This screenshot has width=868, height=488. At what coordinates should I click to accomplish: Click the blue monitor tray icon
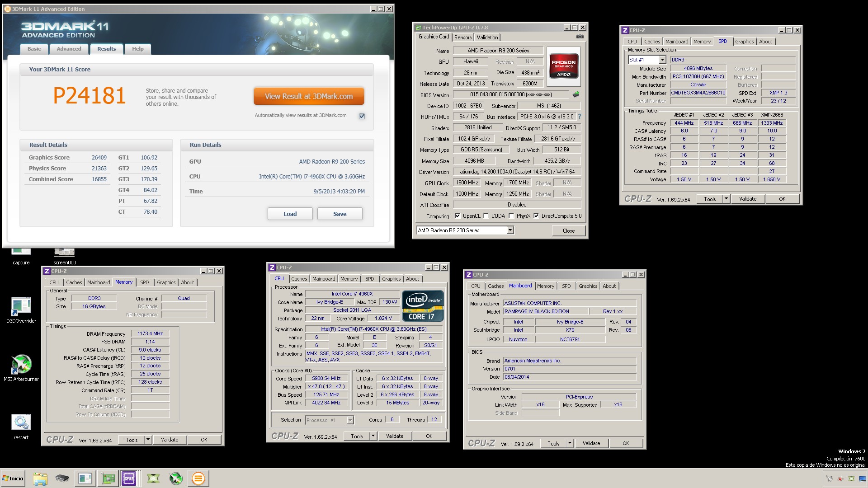tap(862, 479)
